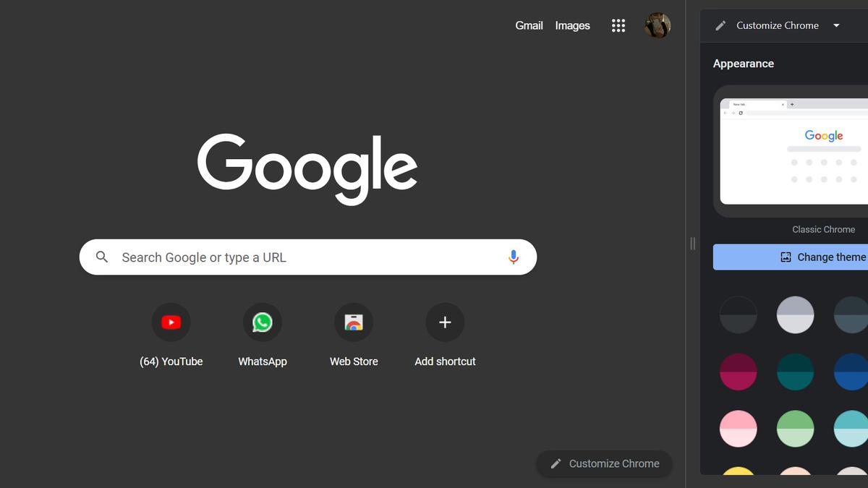Activate voice search with the microphone icon

point(514,257)
